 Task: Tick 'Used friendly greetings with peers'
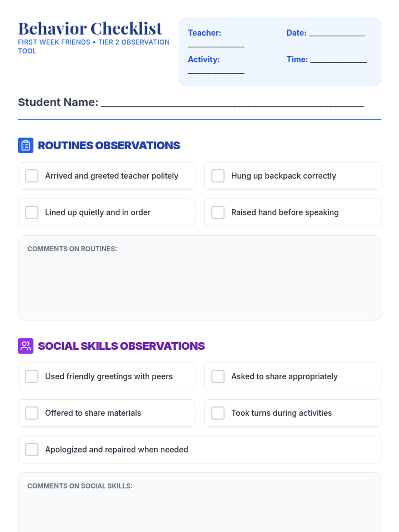pyautogui.click(x=32, y=376)
